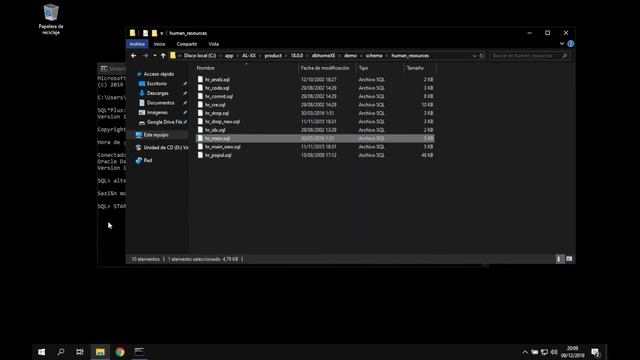The width and height of the screenshot is (640, 360).
Task: Open Explorer help icon
Action: pyautogui.click(x=571, y=44)
